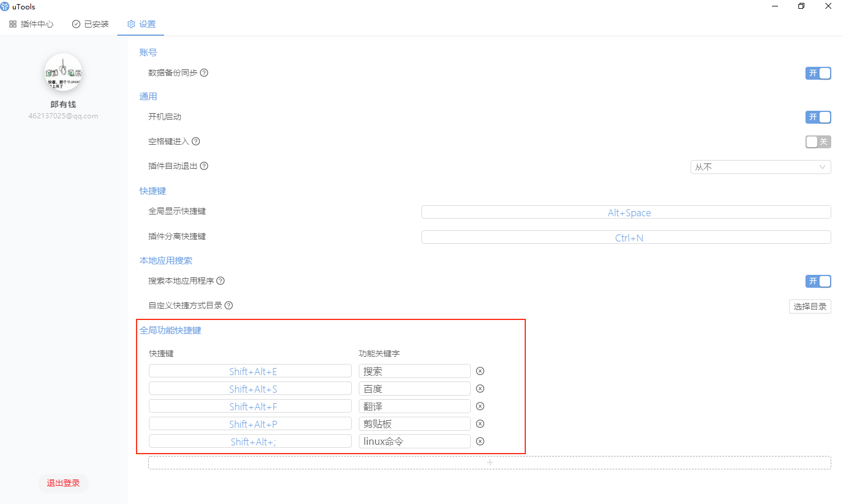The height and width of the screenshot is (504, 843).
Task: Add a new shortcut with the plus row
Action: click(x=490, y=462)
